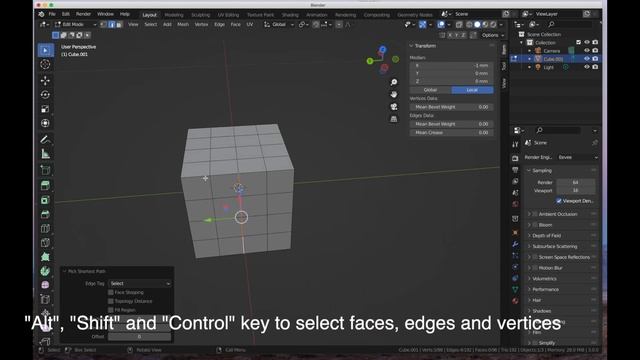Expand the Volumetrics panel

pos(529,279)
